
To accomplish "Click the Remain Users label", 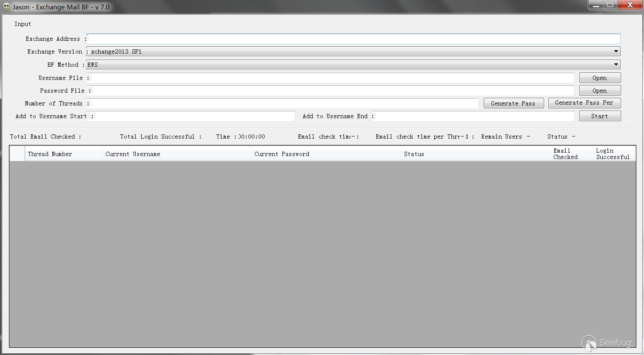I will pos(502,136).
